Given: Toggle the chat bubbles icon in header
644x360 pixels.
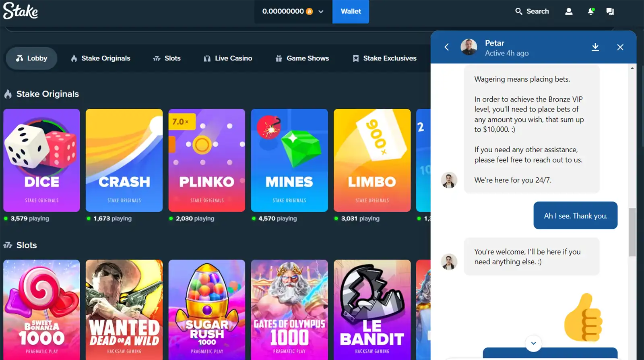Looking at the screenshot, I should click(610, 11).
